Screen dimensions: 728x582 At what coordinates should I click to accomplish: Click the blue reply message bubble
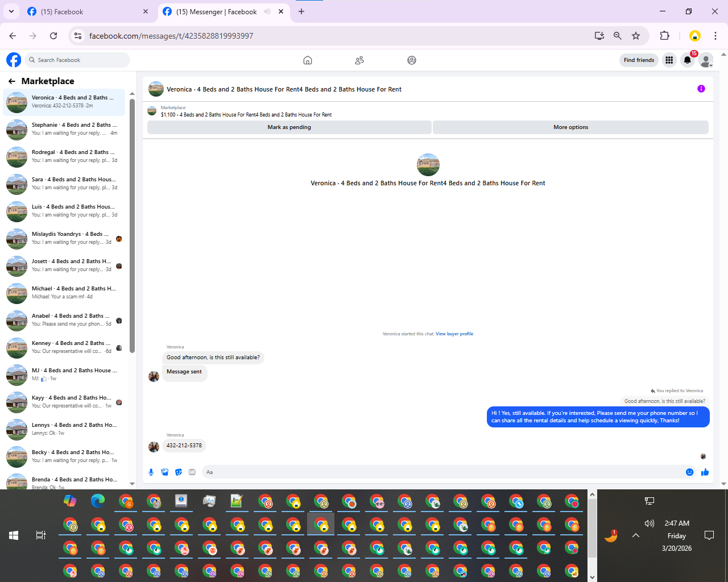pos(598,417)
